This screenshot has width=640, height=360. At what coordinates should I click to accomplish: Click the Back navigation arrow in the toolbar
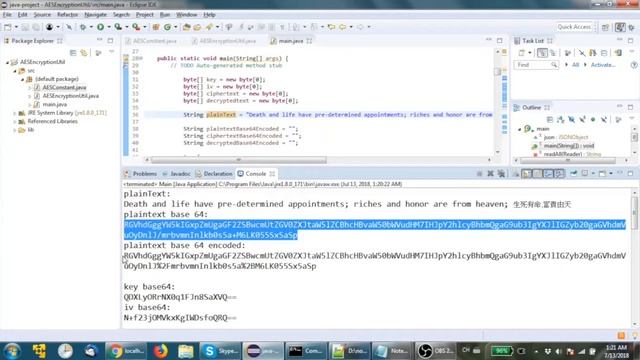pyautogui.click(x=342, y=27)
